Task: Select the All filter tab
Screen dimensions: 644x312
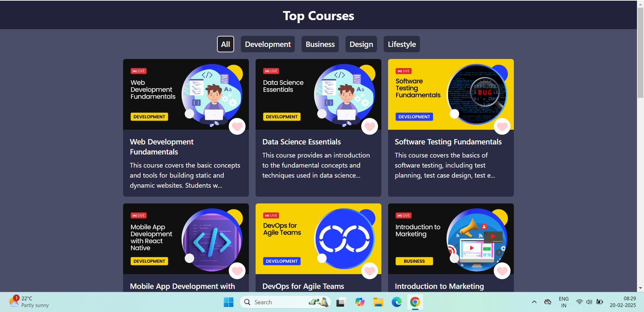Action: point(225,44)
